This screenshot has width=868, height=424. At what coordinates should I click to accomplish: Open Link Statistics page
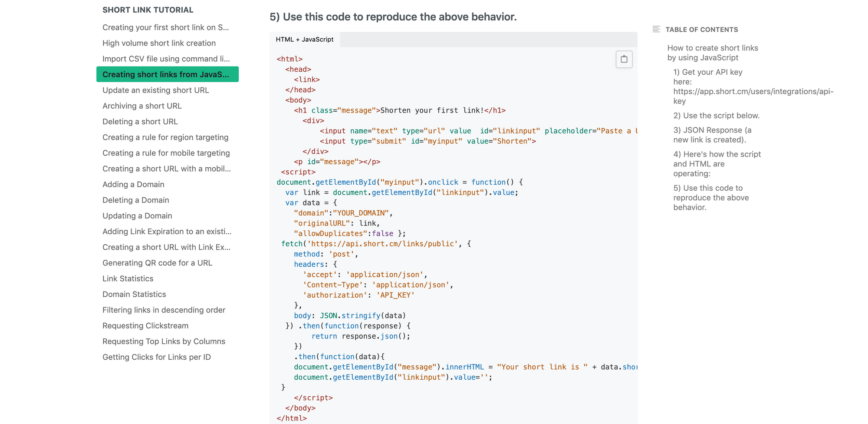128,278
